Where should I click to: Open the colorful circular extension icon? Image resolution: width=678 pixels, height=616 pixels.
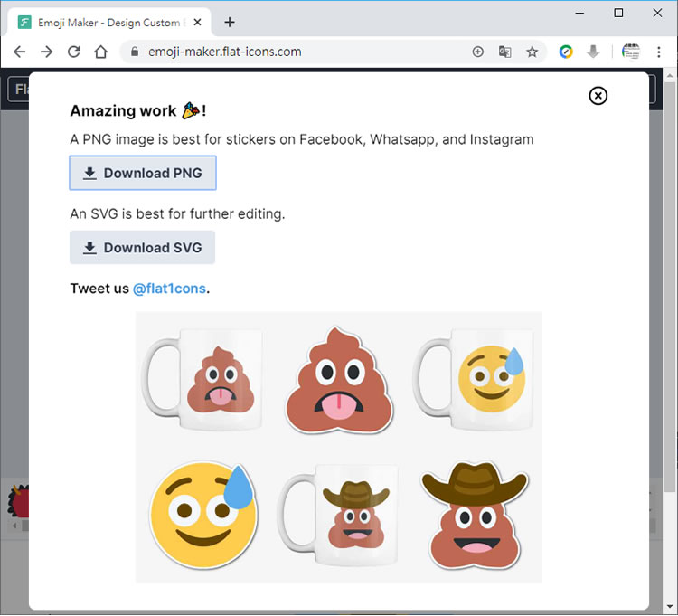[x=566, y=52]
